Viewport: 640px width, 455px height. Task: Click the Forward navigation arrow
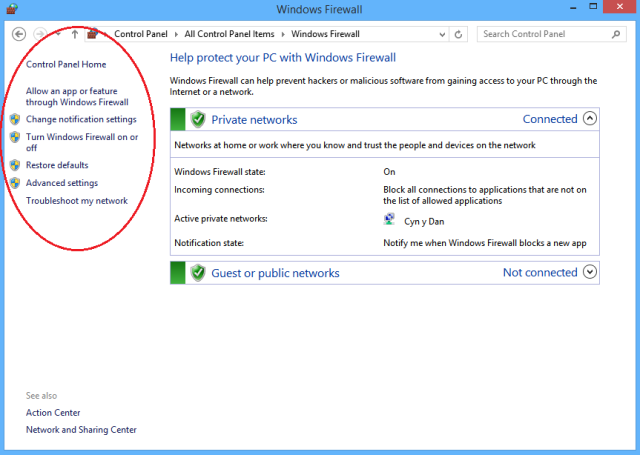coord(40,34)
